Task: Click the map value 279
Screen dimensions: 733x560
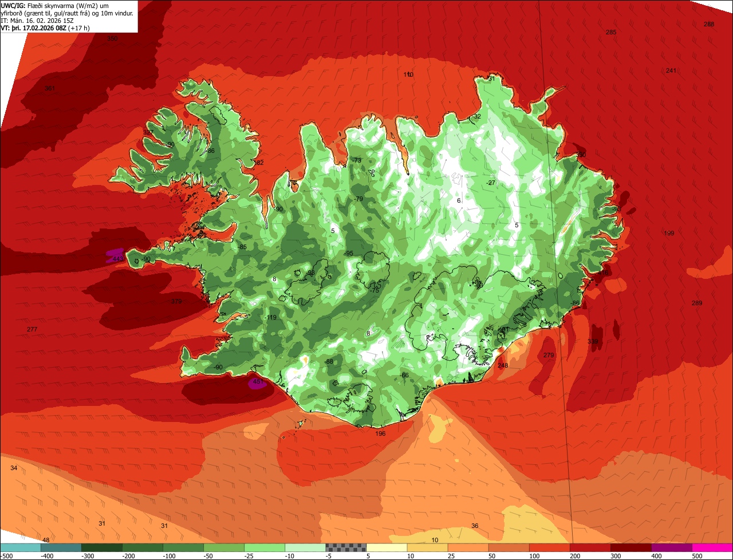Action: tap(549, 355)
